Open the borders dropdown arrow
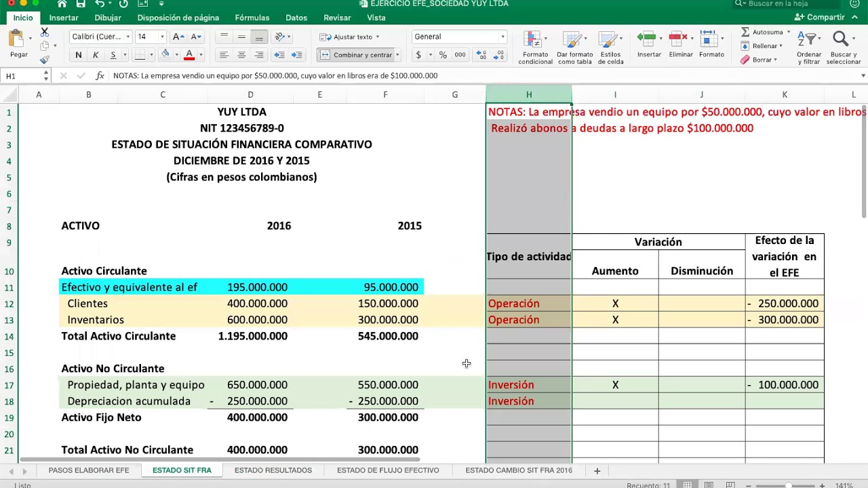The width and height of the screenshot is (868, 488). point(151,55)
